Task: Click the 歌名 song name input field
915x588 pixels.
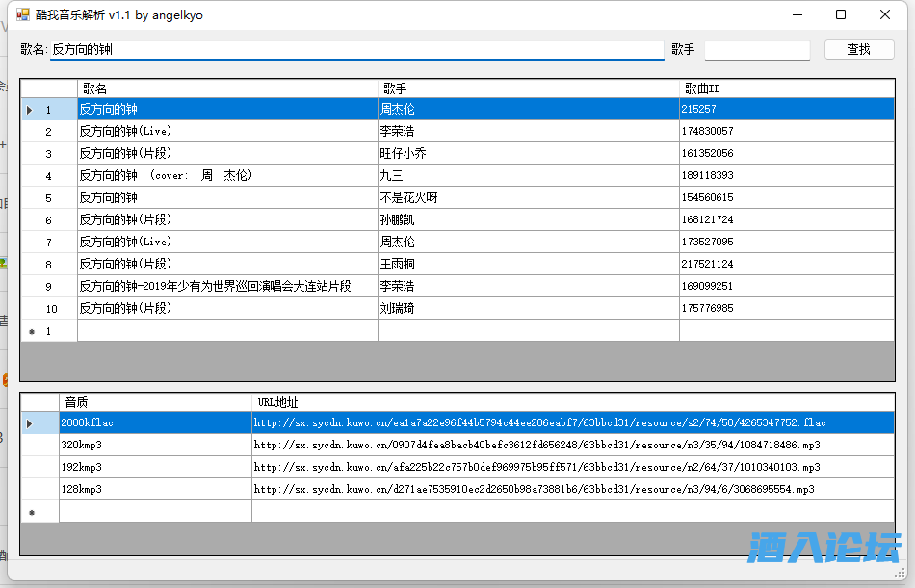Action: pos(356,50)
